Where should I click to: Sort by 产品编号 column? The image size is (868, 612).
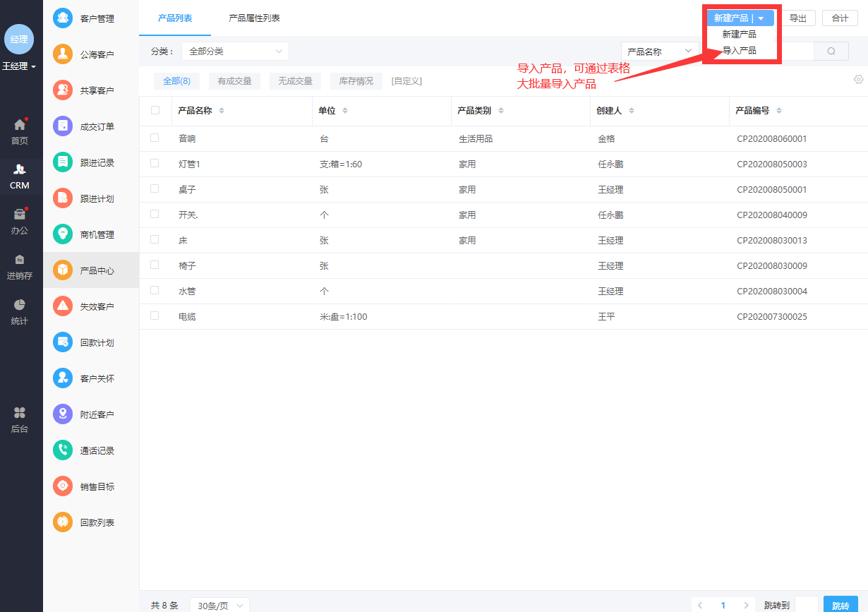[x=778, y=111]
